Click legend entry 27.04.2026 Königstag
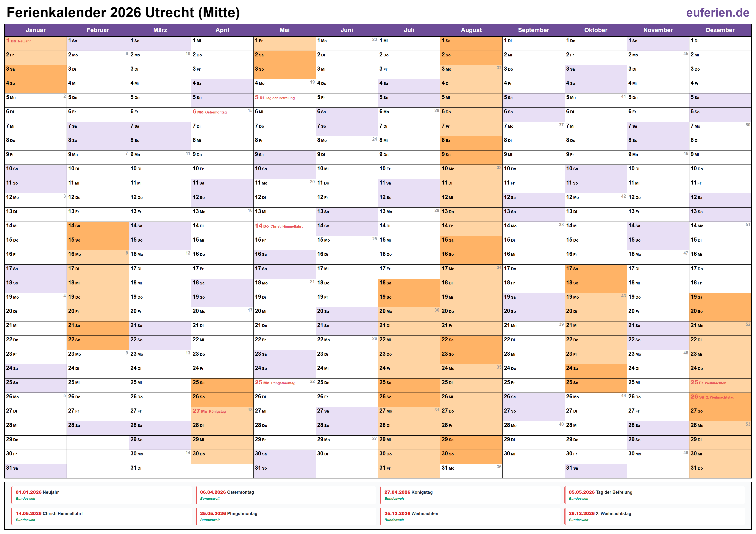This screenshot has height=534, width=756. click(408, 492)
